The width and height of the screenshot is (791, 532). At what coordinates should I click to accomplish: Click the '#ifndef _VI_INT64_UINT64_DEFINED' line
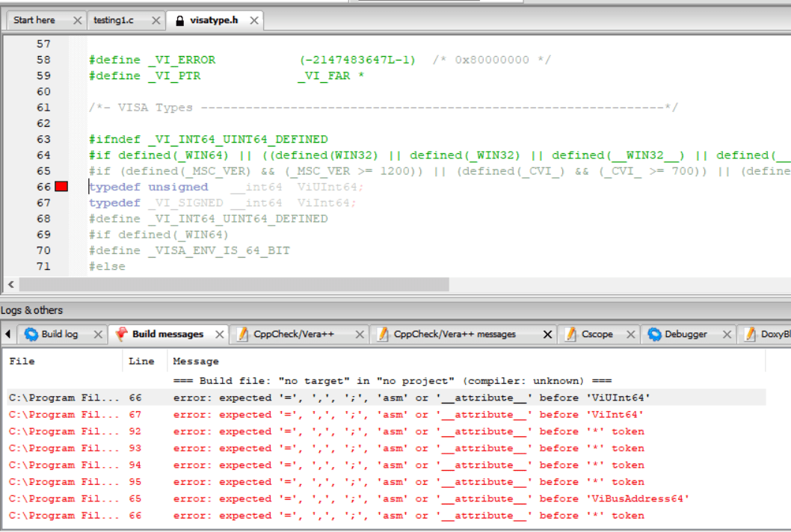click(209, 139)
